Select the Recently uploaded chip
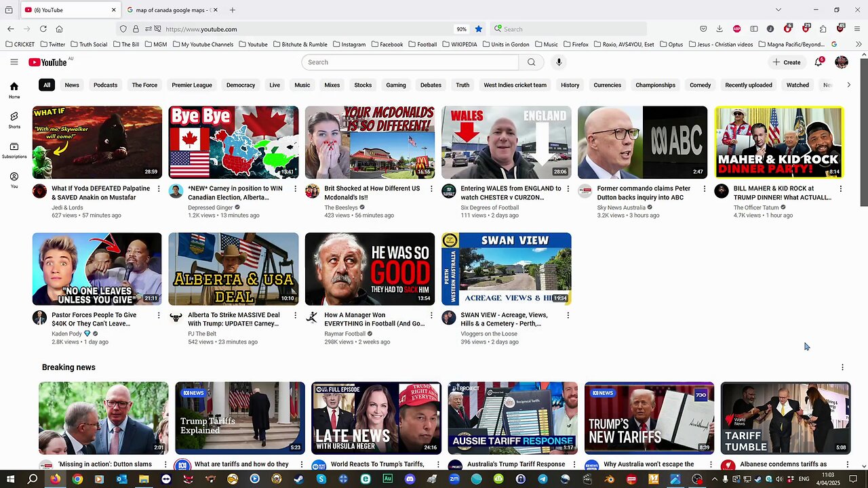The height and width of the screenshot is (488, 868). coord(749,85)
